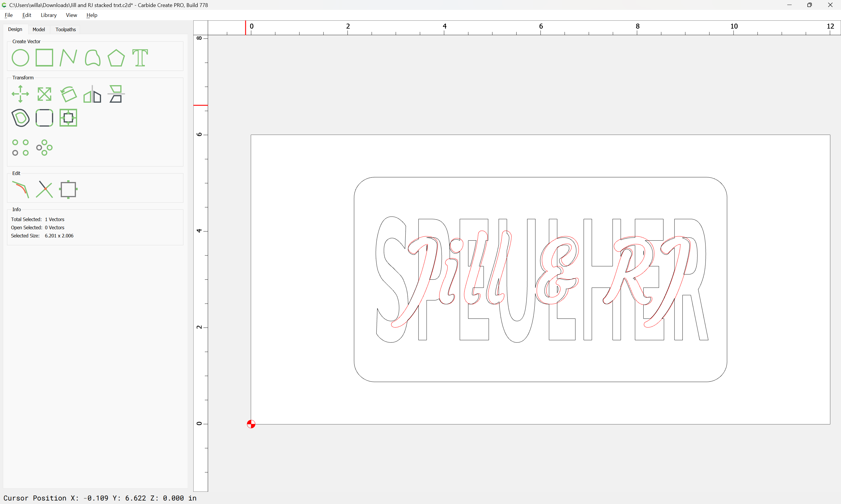Open the File menu
Viewport: 841px width, 504px height.
[8, 15]
